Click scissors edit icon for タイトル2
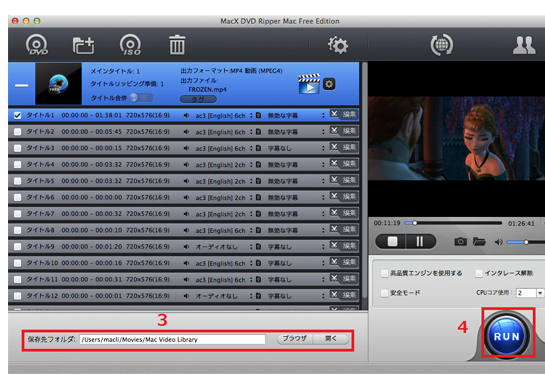This screenshot has height=388, width=545. pyautogui.click(x=334, y=131)
